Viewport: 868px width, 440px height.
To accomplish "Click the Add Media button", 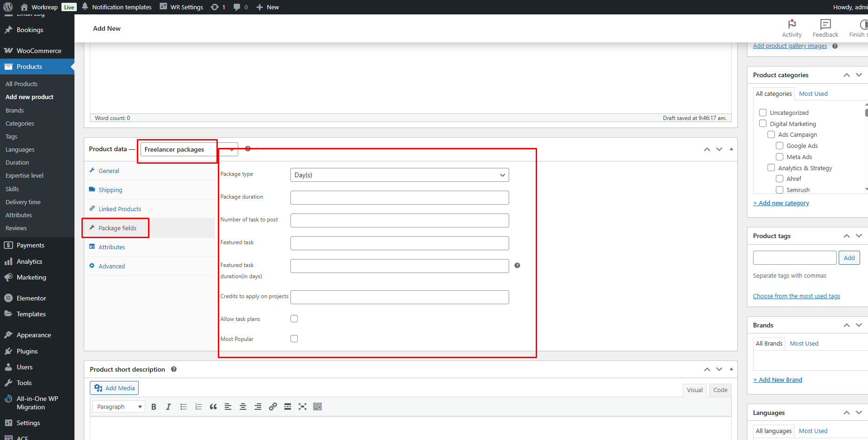I will tap(114, 388).
